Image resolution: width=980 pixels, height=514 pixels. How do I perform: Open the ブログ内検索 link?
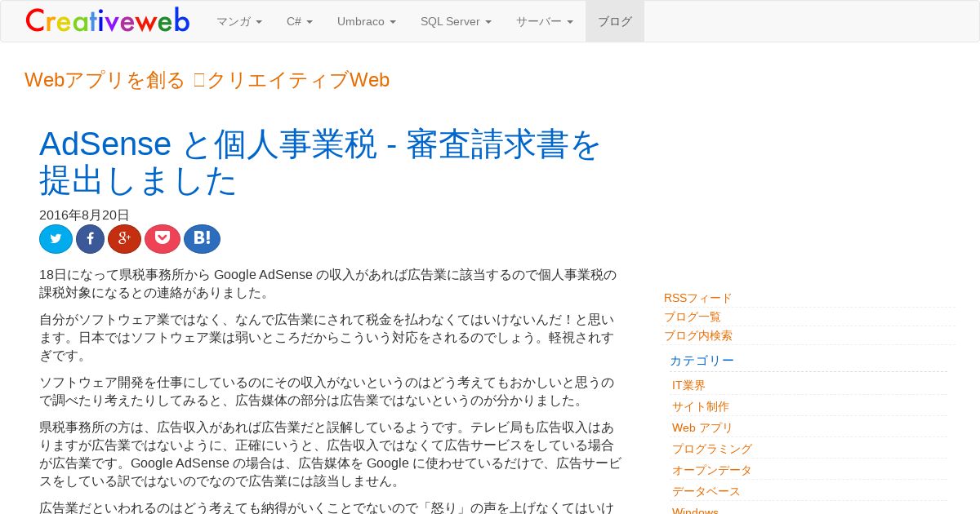(x=698, y=335)
